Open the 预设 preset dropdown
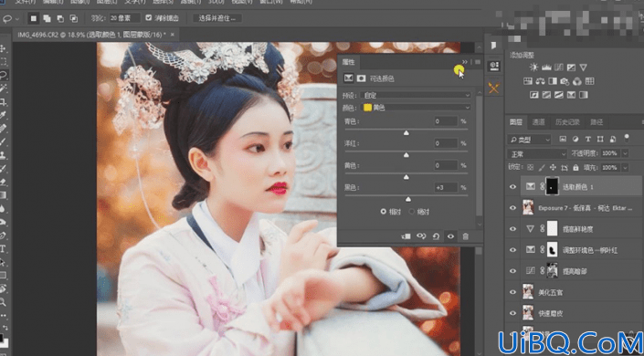Image resolution: width=644 pixels, height=356 pixels. (416, 95)
